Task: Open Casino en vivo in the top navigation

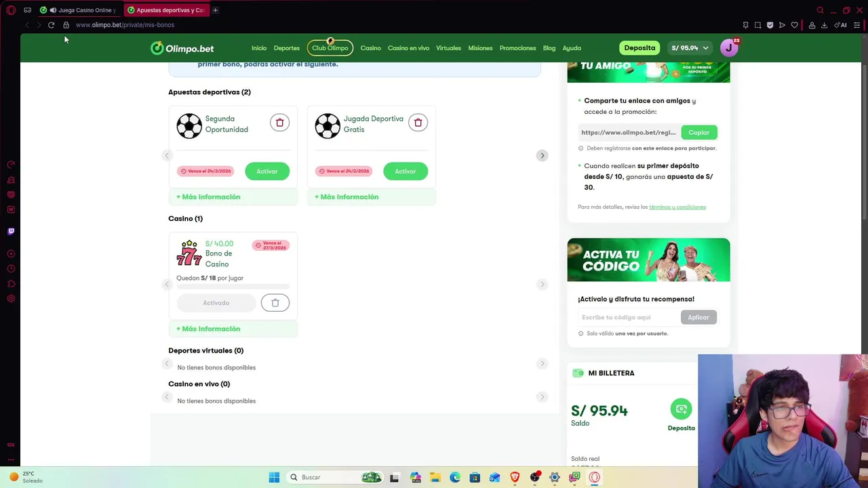Action: click(408, 48)
